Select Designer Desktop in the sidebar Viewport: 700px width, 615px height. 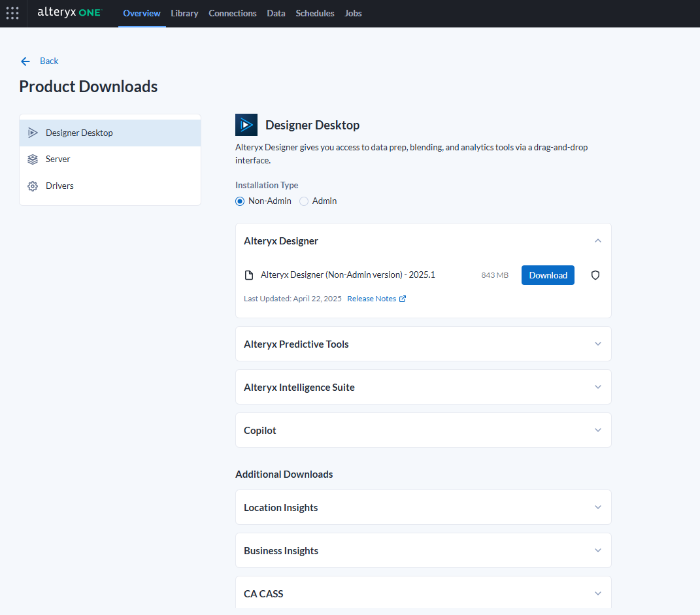(110, 133)
